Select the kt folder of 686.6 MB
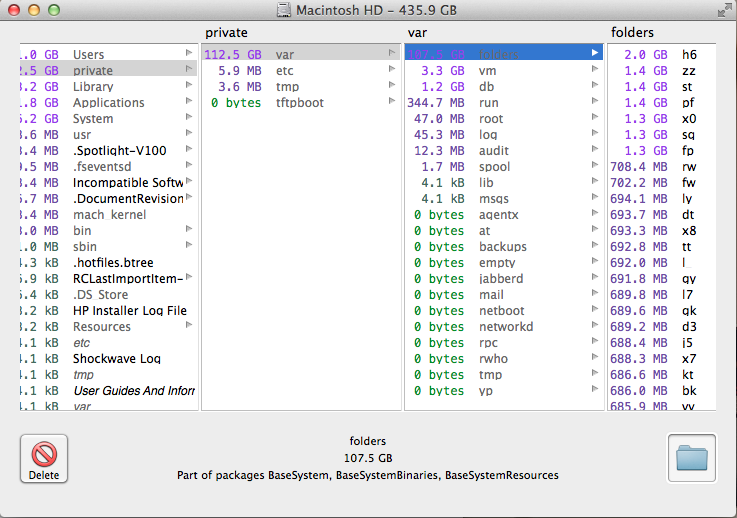The width and height of the screenshot is (737, 518). [x=662, y=374]
